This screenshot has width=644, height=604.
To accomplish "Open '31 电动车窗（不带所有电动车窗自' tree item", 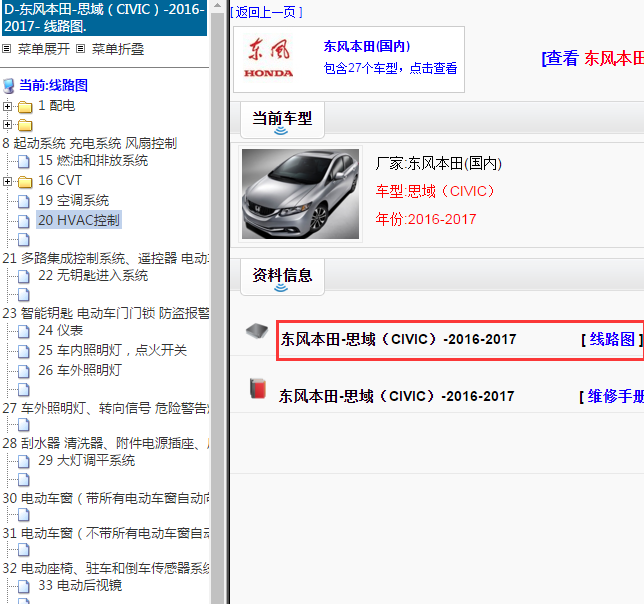I will pyautogui.click(x=106, y=533).
